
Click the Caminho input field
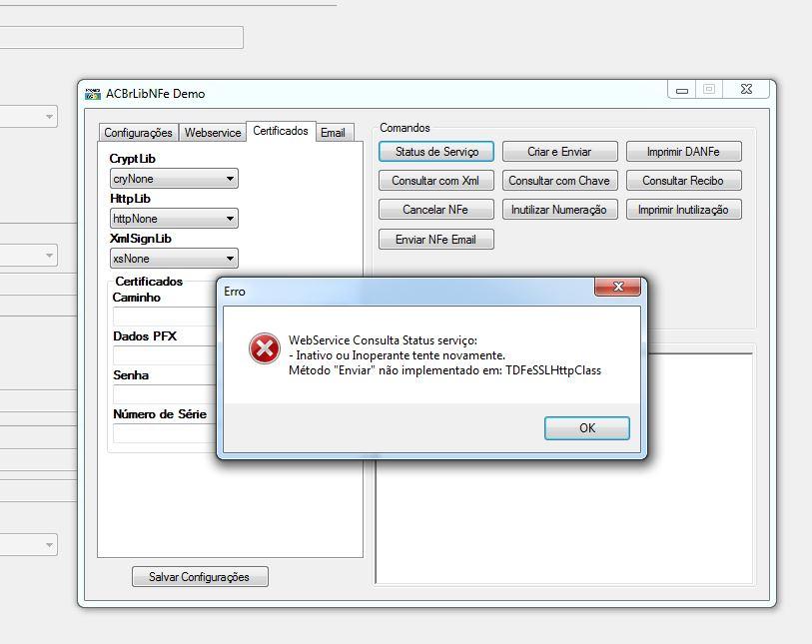click(165, 317)
